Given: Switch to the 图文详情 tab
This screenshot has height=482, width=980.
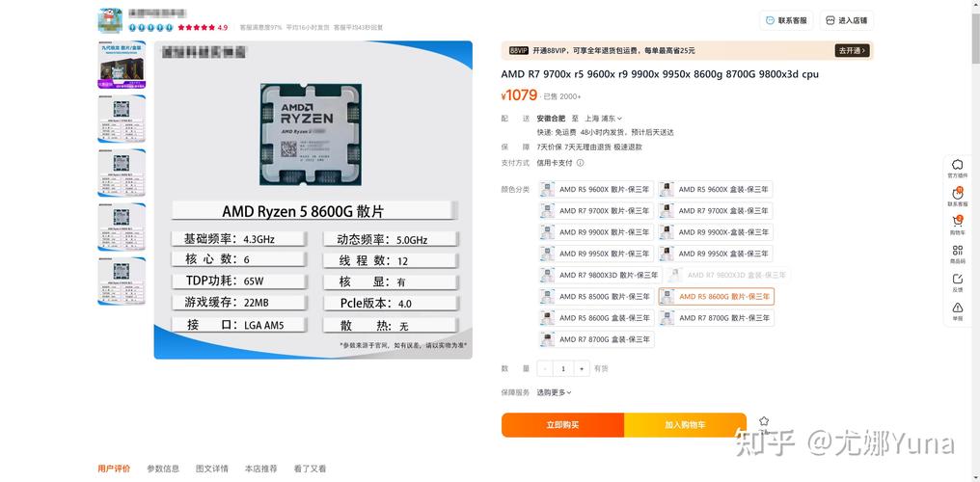Looking at the screenshot, I should pyautogui.click(x=212, y=469).
